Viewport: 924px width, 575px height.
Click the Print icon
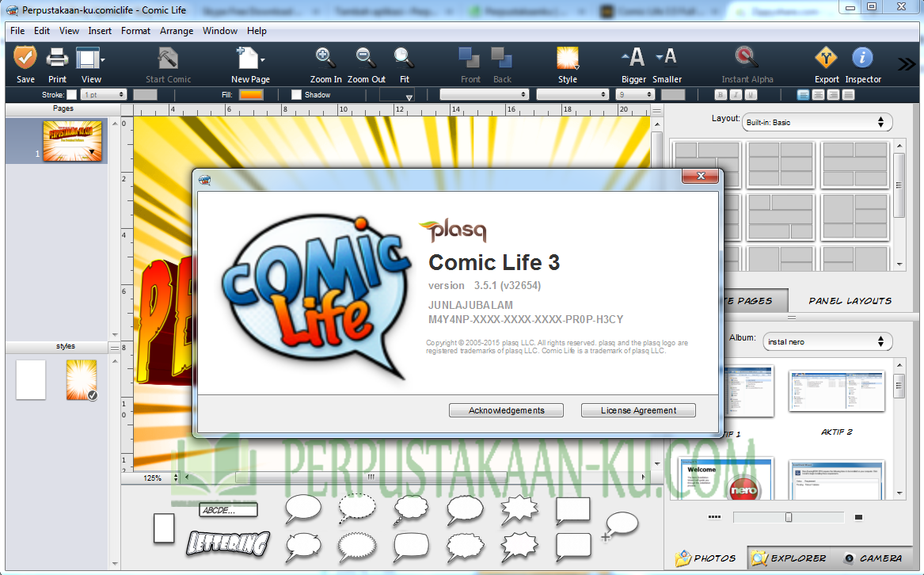tap(57, 59)
